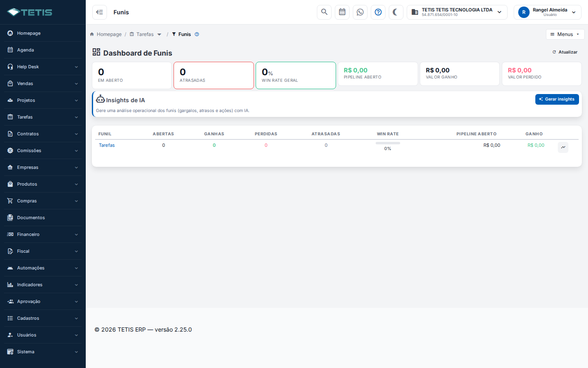This screenshot has width=588, height=368.
Task: Click the Help Desk headset icon
Action: click(x=10, y=67)
